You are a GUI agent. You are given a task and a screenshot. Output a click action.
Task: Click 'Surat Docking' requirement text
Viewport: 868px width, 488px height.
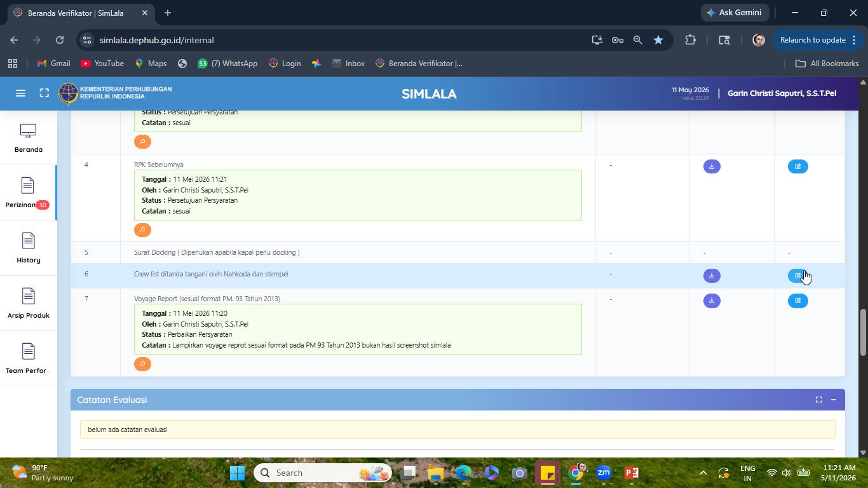tap(217, 252)
